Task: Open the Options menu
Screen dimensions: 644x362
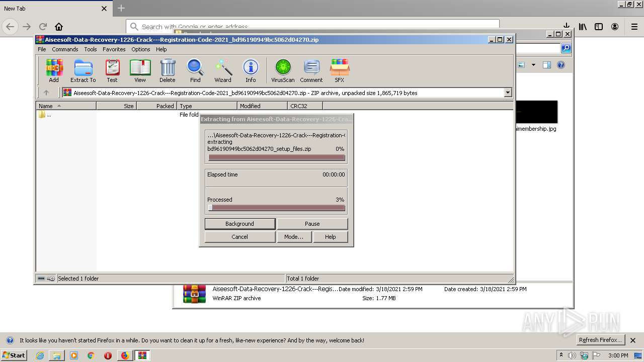Action: click(x=141, y=49)
